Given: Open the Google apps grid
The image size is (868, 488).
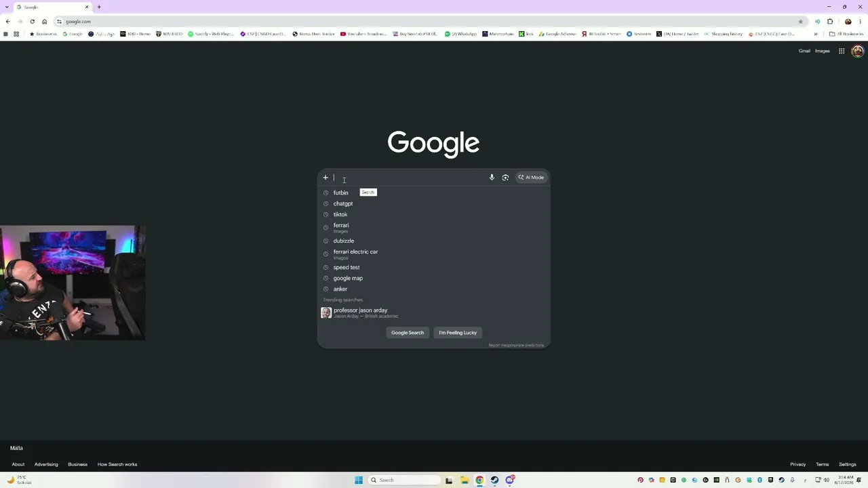Looking at the screenshot, I should coord(842,51).
